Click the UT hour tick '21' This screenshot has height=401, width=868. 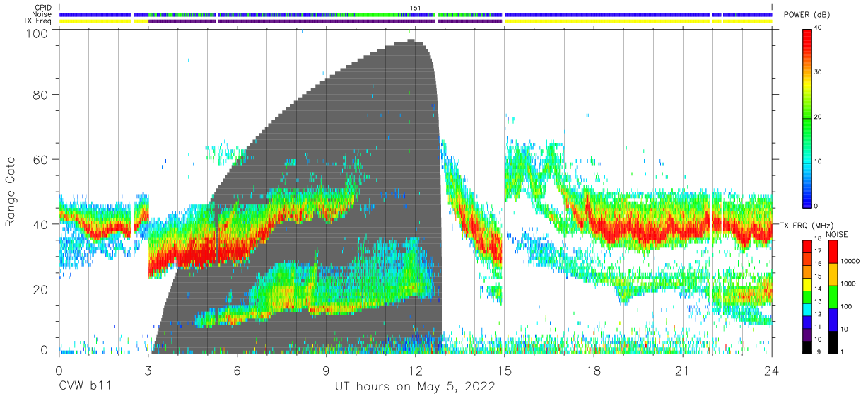coord(682,371)
